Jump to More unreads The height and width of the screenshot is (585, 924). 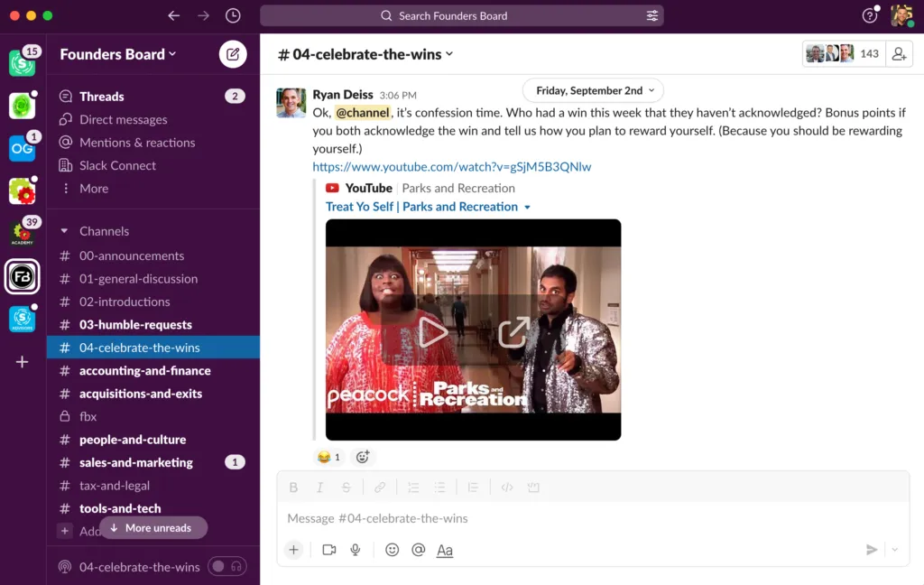pos(153,528)
